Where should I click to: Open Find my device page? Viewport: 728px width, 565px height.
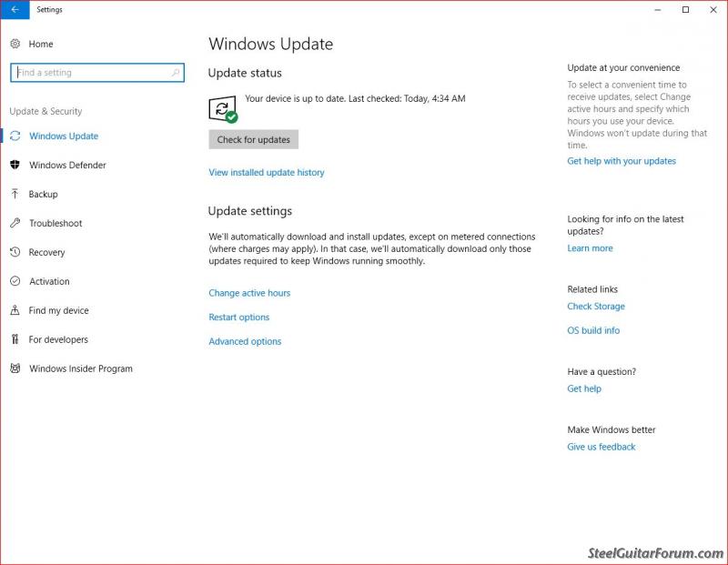pyautogui.click(x=58, y=310)
